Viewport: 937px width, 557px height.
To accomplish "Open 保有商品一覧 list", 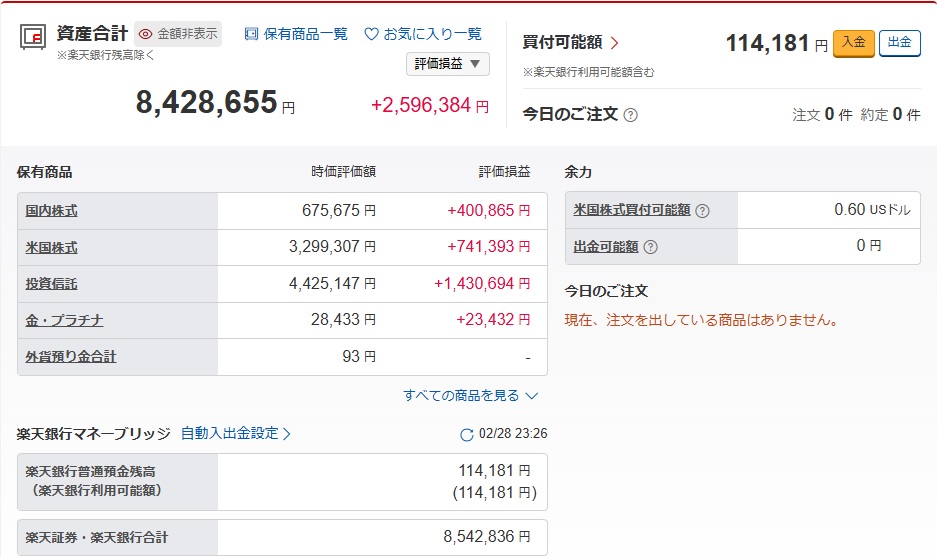I will pos(296,34).
